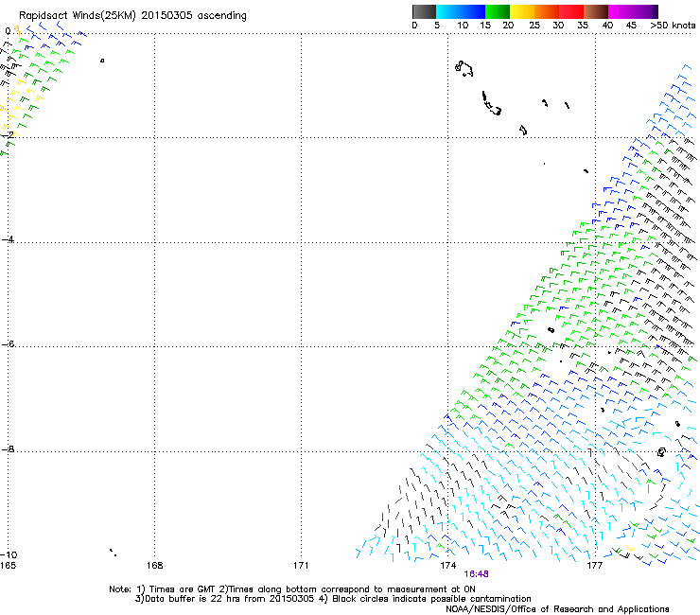Click latitude label '-4' on left axis
Screen dimensions: 700x615
pyautogui.click(x=8, y=239)
